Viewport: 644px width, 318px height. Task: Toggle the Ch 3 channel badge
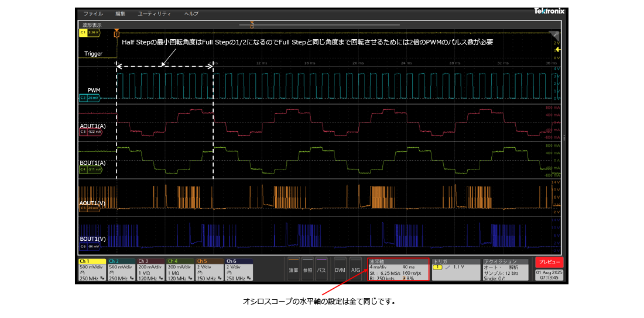[150, 270]
